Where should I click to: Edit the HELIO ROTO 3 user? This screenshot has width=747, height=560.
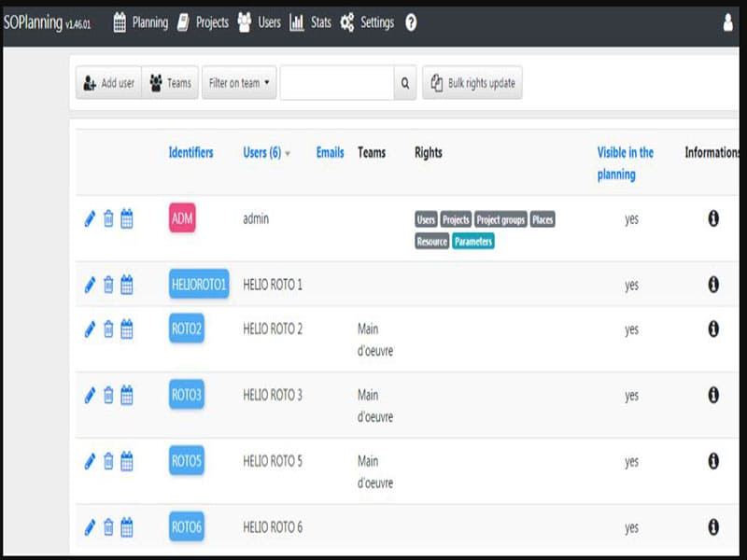(x=90, y=395)
